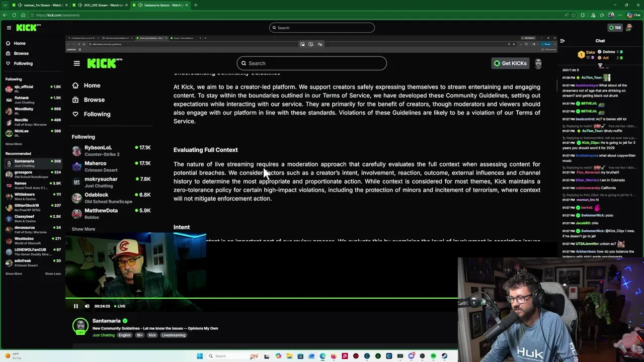Open the Daka top gifter entry

tap(587, 54)
